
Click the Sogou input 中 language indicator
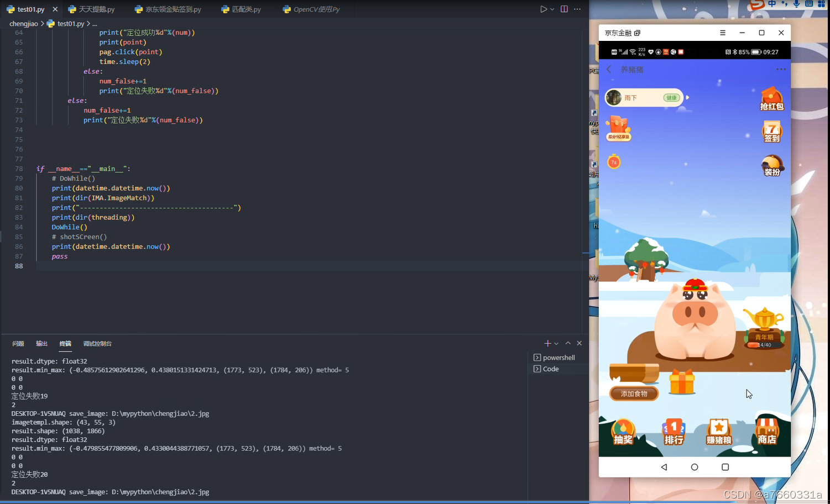[x=772, y=4]
